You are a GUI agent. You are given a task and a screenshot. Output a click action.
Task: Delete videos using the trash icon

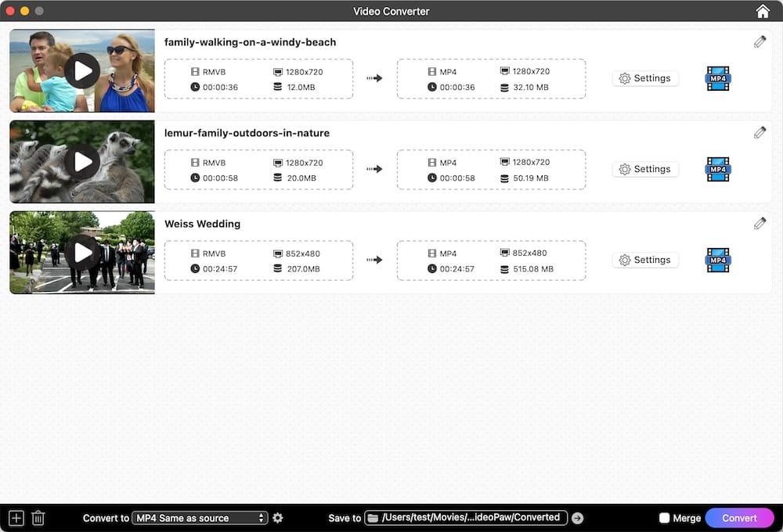point(38,518)
